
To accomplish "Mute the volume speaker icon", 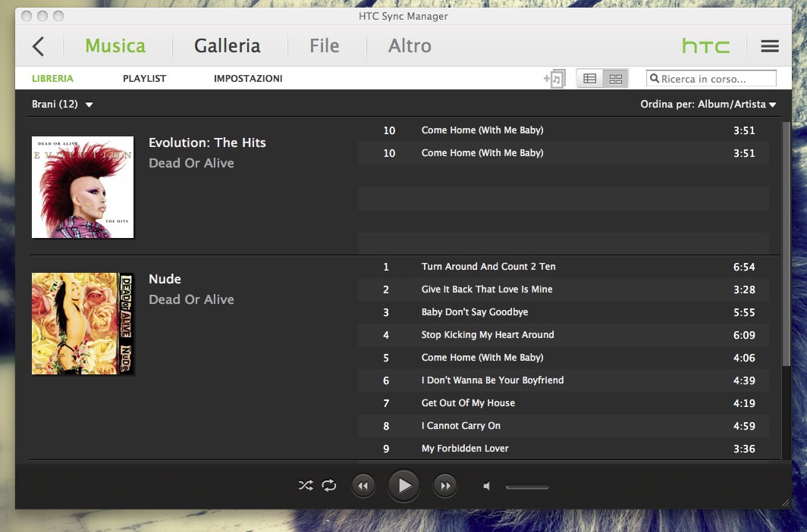I will 486,486.
